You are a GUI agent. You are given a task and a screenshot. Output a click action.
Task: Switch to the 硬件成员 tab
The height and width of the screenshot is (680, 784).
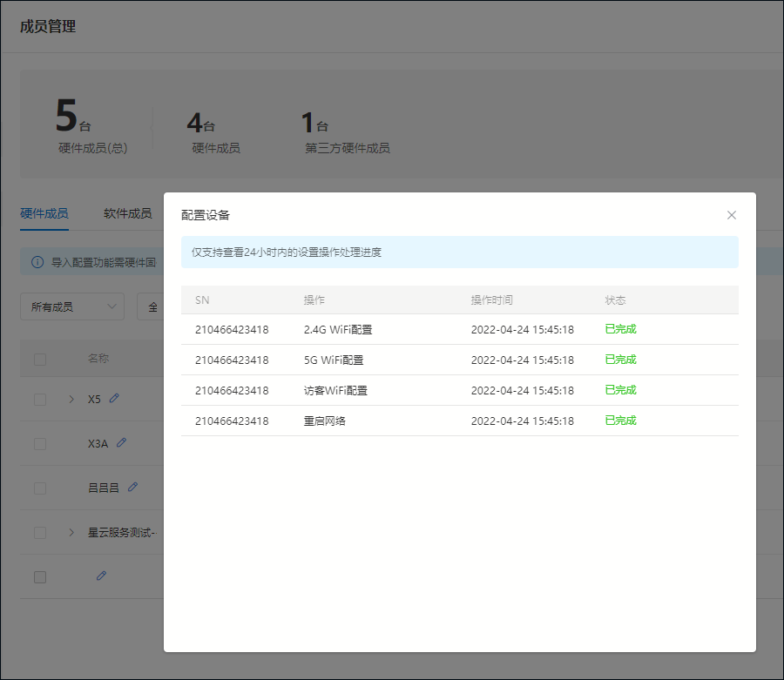[44, 213]
